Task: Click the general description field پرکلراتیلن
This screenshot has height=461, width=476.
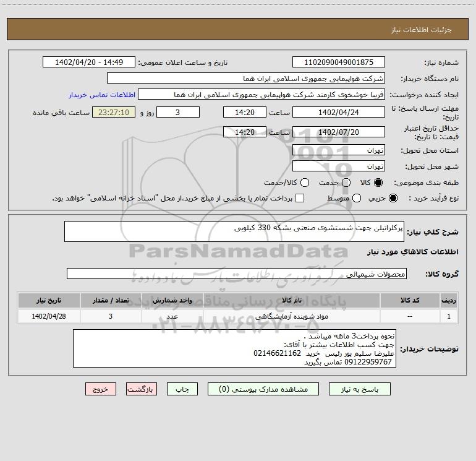Action: 234,231
